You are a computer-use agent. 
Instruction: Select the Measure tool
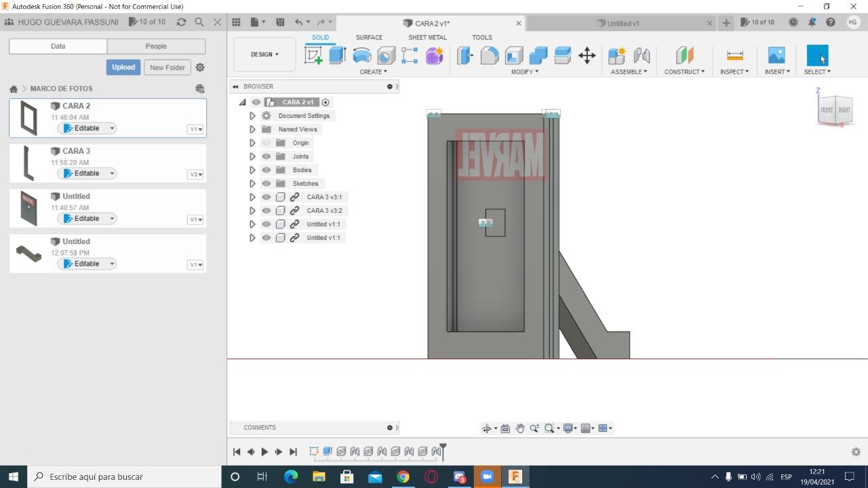coord(734,56)
